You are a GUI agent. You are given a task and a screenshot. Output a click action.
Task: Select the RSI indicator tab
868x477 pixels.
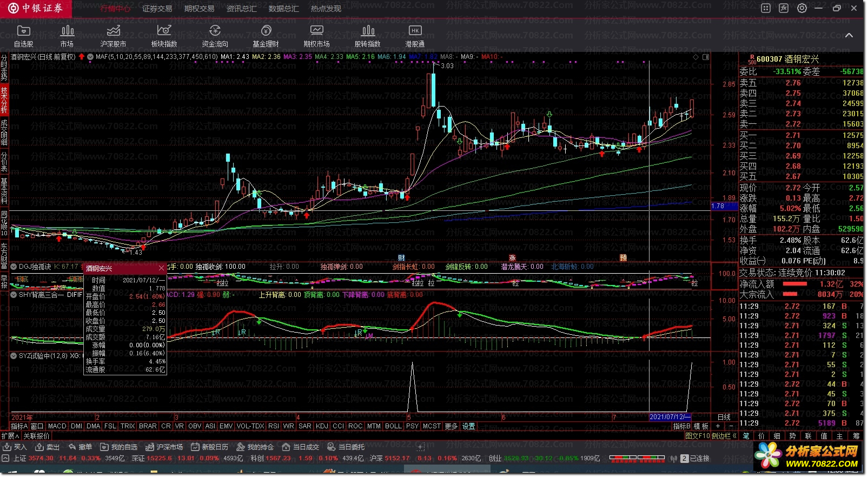[274, 426]
